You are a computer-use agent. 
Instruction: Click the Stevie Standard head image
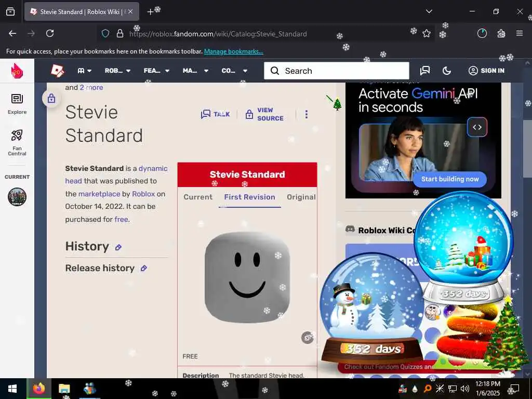click(247, 277)
